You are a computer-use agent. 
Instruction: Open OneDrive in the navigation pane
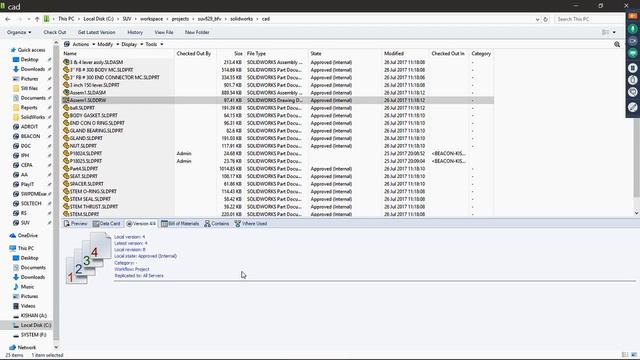tap(27, 236)
